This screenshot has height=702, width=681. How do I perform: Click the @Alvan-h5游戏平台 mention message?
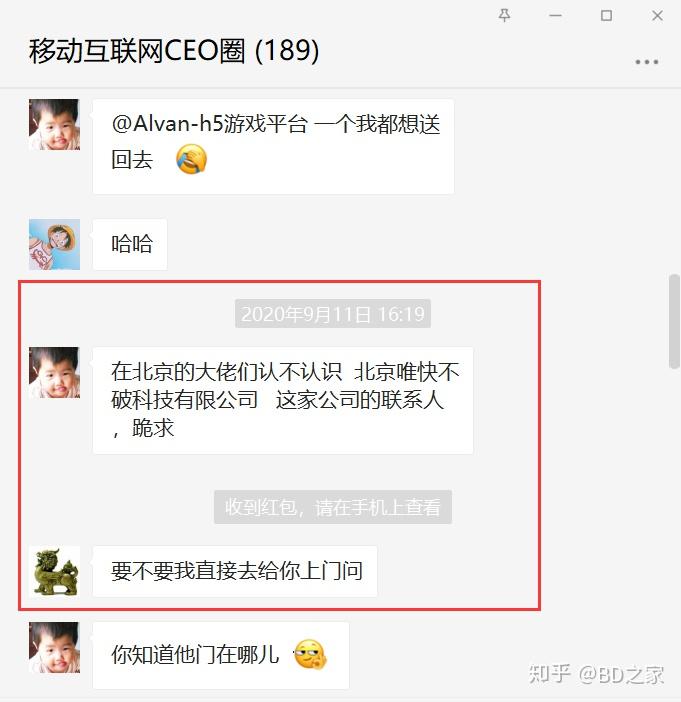pyautogui.click(x=274, y=147)
